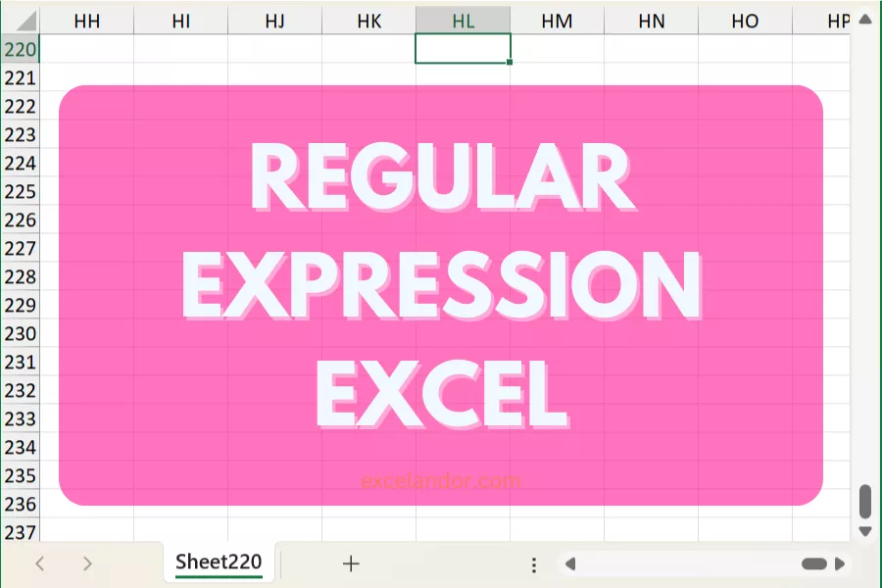Screen dimensions: 882x588
Task: Click the New Sheet plus icon
Action: click(350, 563)
